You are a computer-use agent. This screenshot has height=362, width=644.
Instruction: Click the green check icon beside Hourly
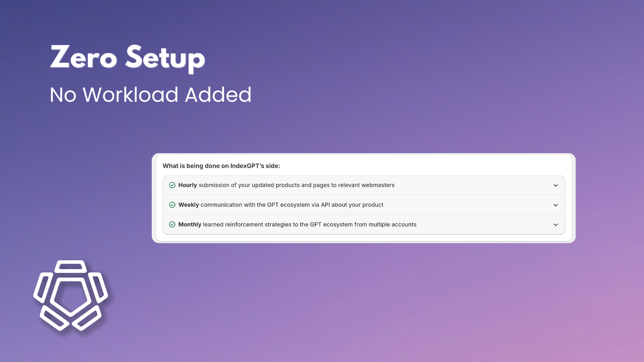tap(172, 185)
